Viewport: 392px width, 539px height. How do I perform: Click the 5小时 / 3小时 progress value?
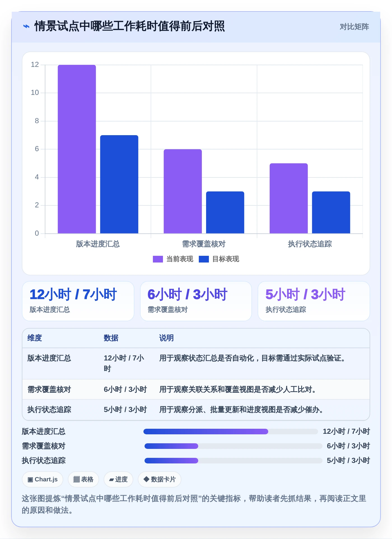(x=348, y=461)
